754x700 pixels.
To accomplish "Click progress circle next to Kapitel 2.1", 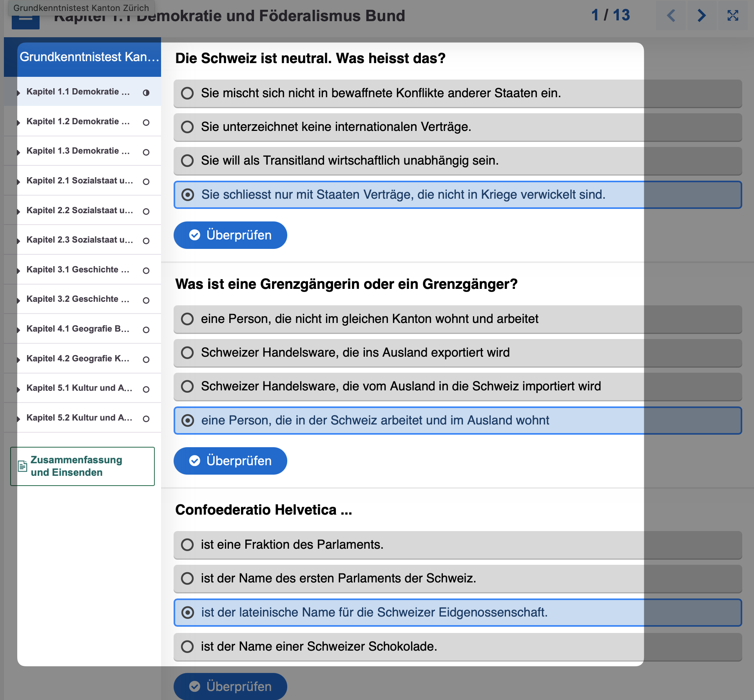I will (x=146, y=182).
